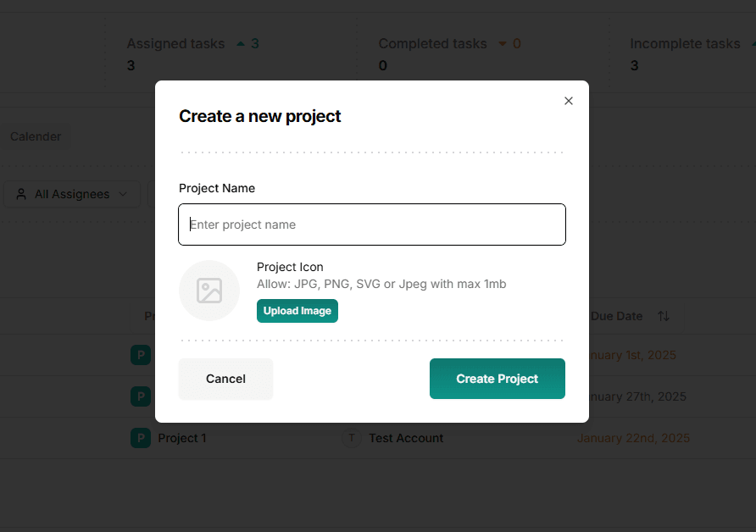Click the project icon image placeholder

(x=209, y=291)
